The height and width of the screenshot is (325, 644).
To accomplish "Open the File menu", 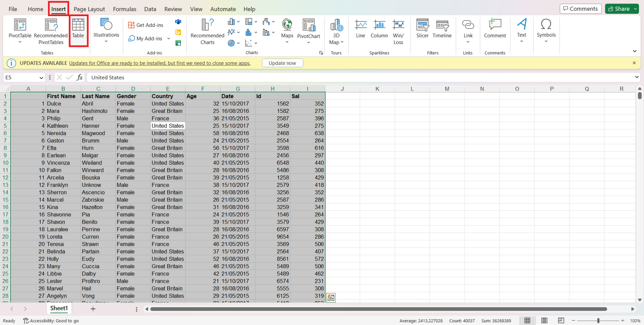I will pos(13,9).
